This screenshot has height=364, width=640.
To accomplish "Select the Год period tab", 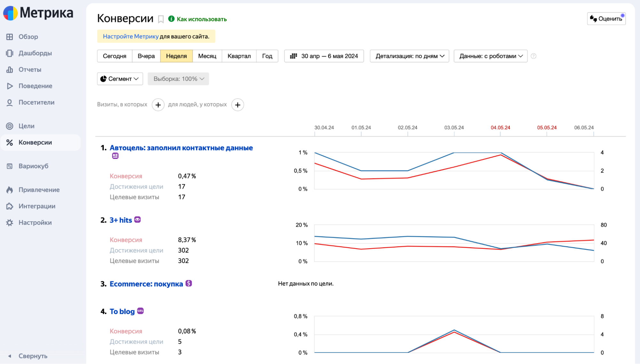I will tap(267, 56).
